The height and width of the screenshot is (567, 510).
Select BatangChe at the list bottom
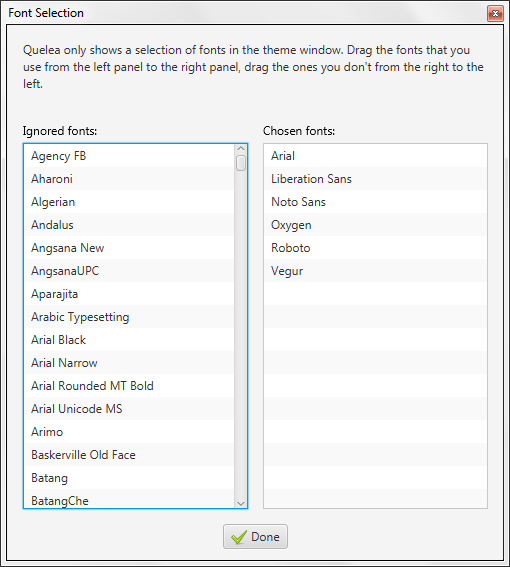point(129,499)
